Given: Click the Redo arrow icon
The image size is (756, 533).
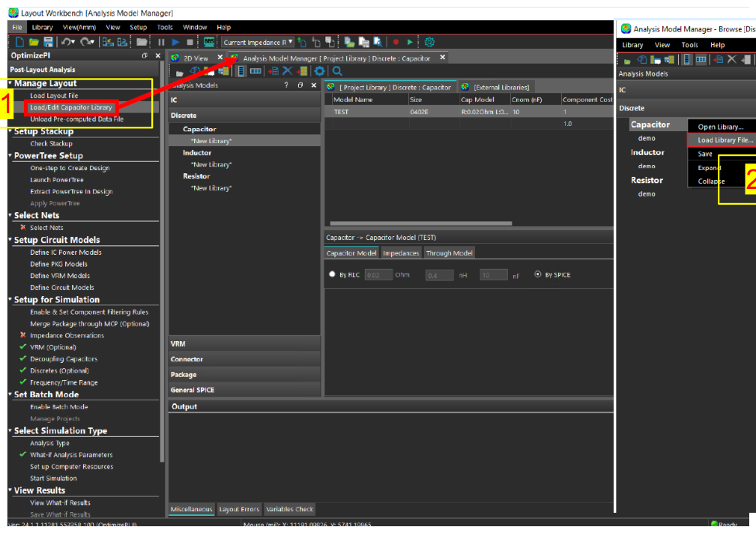Looking at the screenshot, I should 87,43.
